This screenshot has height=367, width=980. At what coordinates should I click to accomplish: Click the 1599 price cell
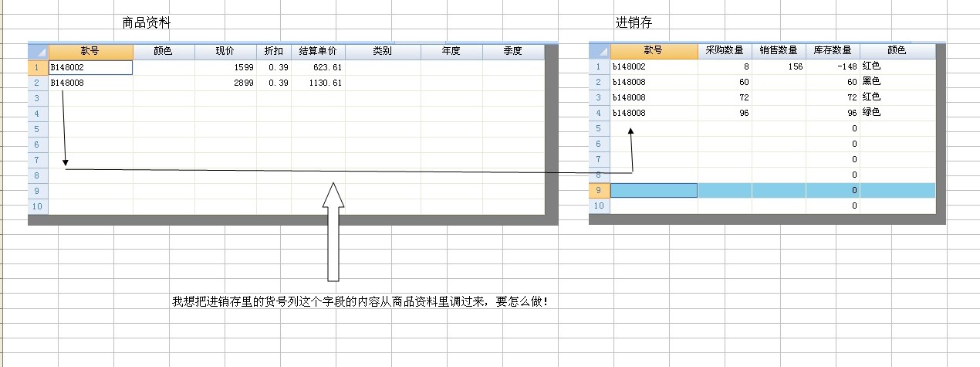pyautogui.click(x=225, y=67)
